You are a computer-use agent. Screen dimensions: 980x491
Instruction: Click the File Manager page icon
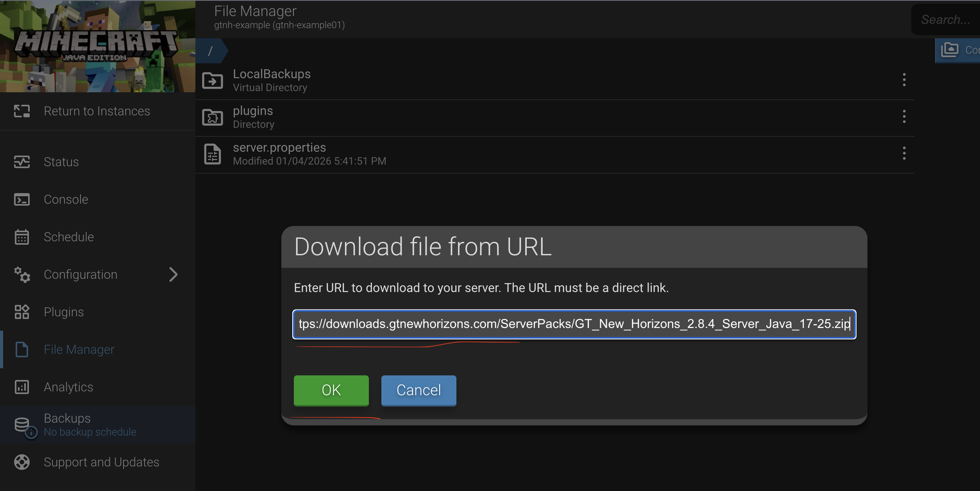(x=22, y=349)
